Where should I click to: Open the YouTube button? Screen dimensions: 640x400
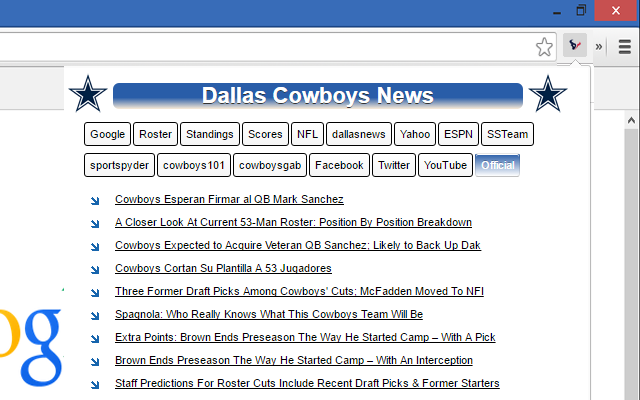coord(445,165)
